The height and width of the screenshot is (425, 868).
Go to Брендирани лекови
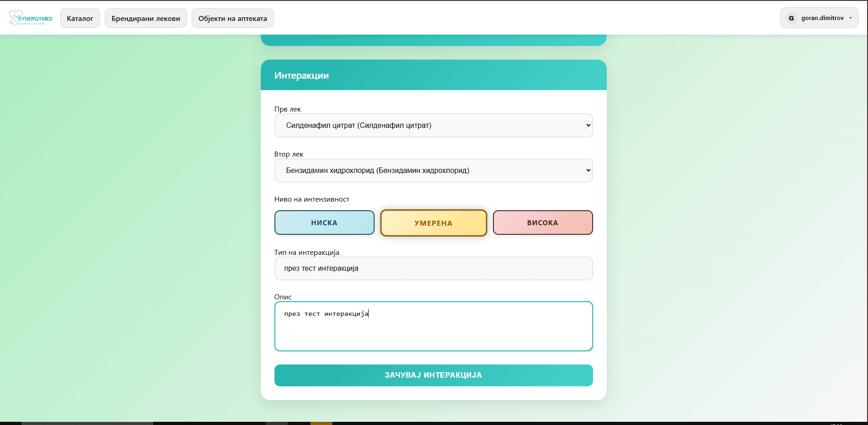click(146, 18)
